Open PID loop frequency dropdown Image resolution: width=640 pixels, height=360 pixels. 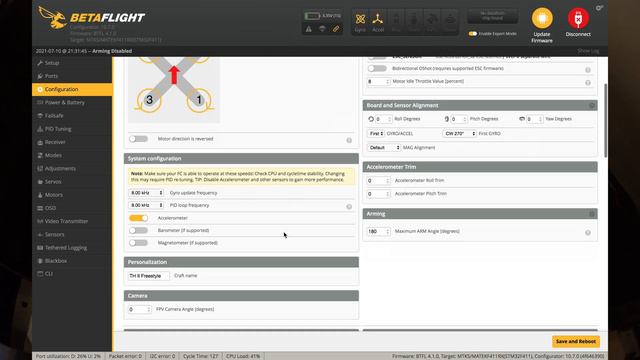[146, 205]
